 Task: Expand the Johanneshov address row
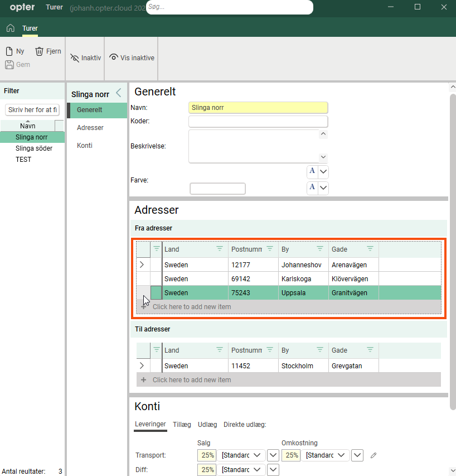[x=142, y=265]
